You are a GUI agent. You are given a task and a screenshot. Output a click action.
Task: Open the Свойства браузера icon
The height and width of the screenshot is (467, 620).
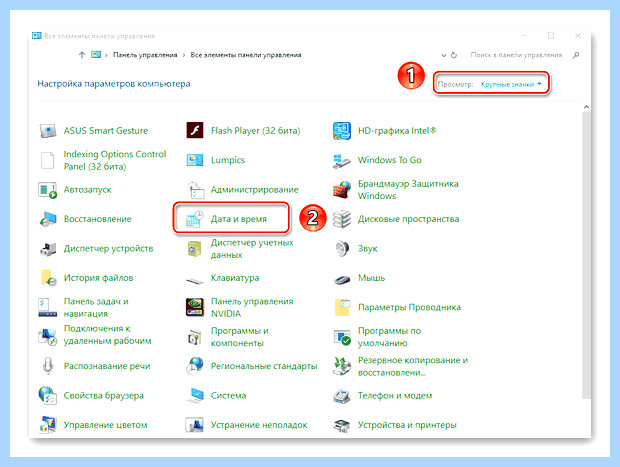[48, 395]
